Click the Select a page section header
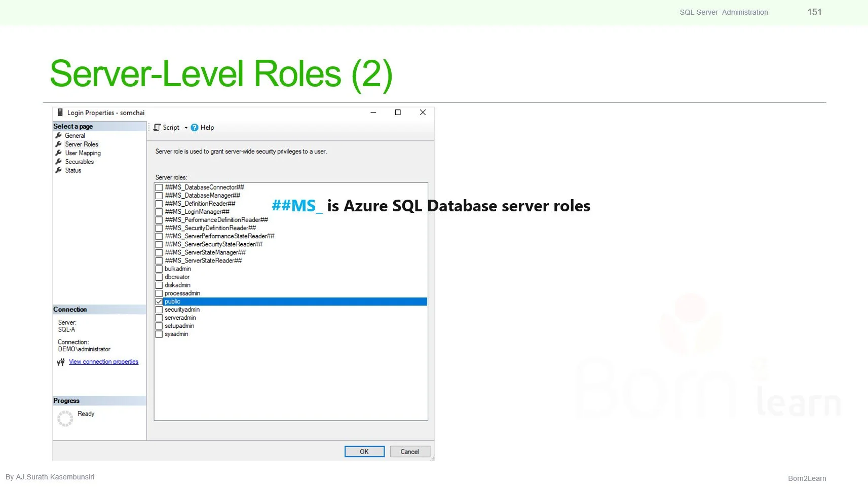Screen dimensions: 868x487 (99, 126)
